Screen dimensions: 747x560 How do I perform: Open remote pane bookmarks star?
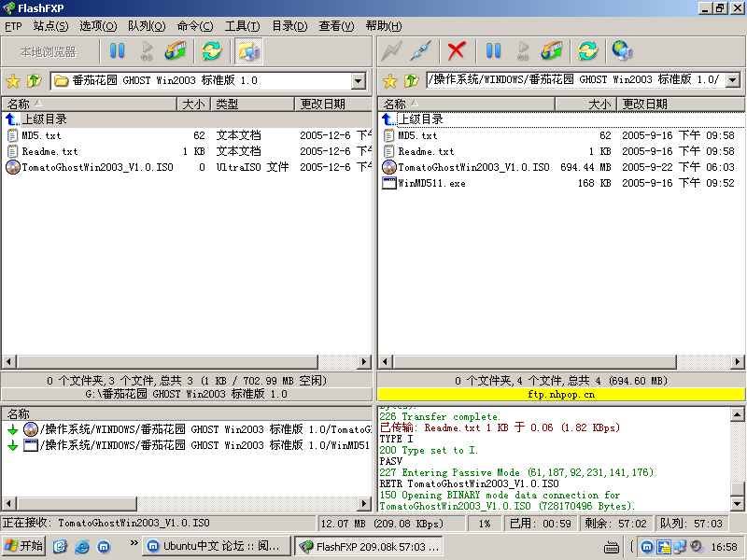pyautogui.click(x=390, y=81)
